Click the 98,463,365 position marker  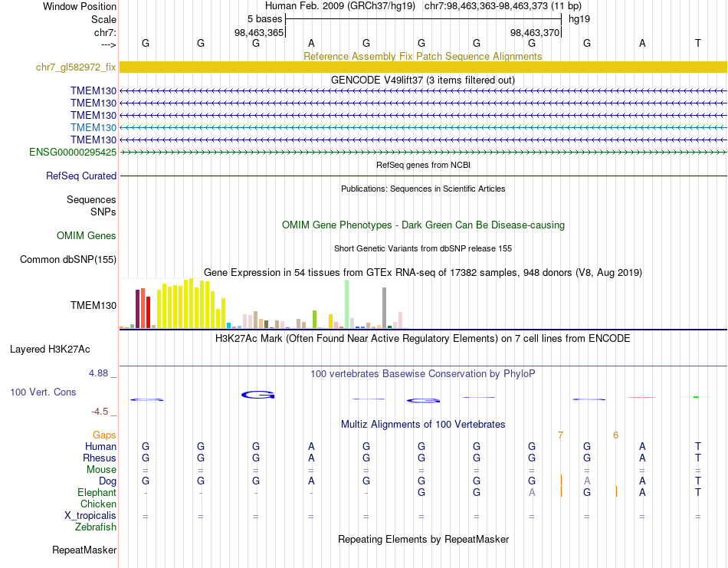[258, 32]
